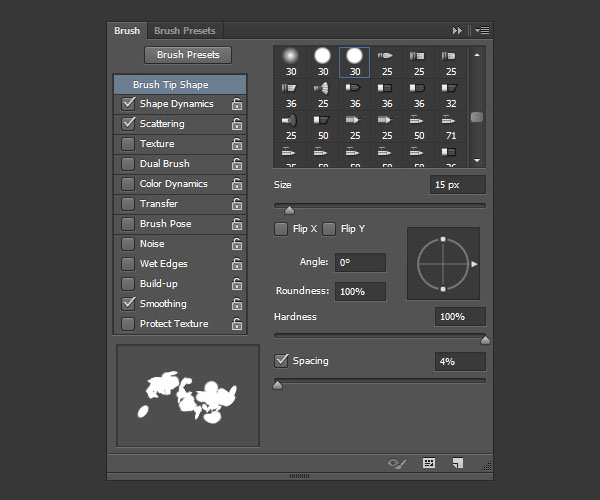Click the Angle input field

tap(360, 262)
